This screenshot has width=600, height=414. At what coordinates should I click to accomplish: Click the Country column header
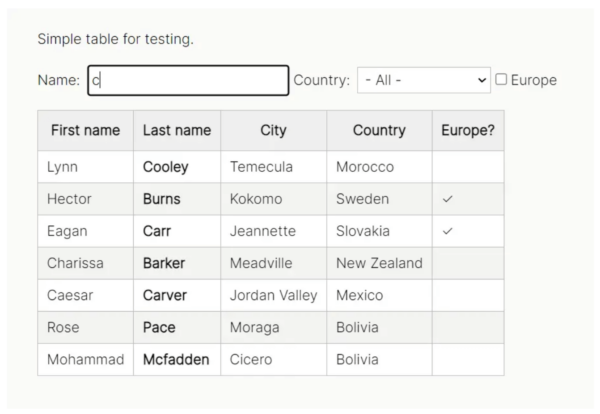point(379,130)
